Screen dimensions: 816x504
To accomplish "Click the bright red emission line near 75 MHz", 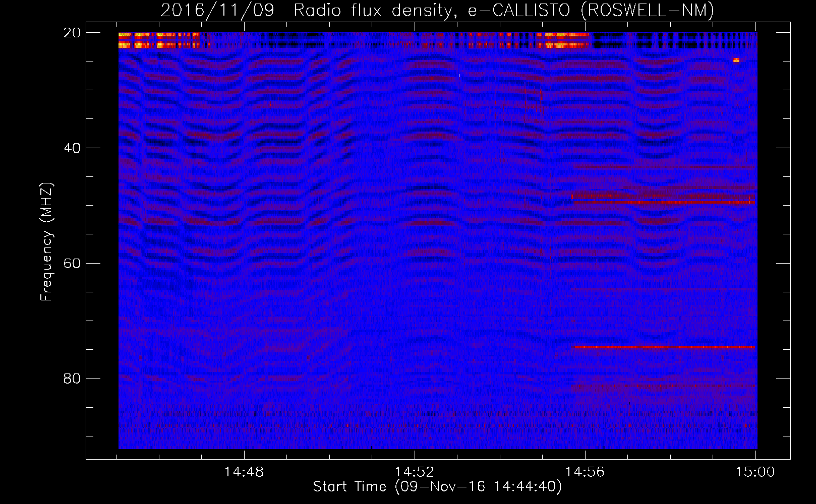I will click(x=664, y=347).
